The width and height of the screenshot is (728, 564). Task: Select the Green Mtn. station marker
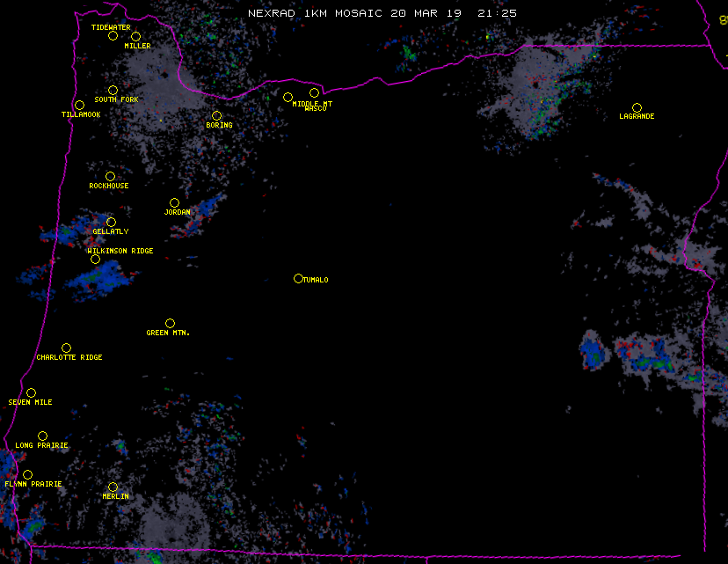point(170,324)
